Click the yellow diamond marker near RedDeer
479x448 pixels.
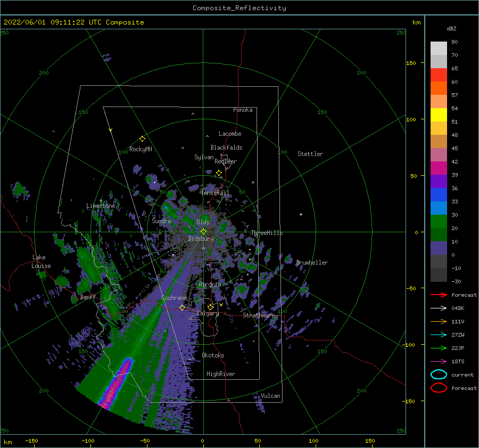[219, 173]
